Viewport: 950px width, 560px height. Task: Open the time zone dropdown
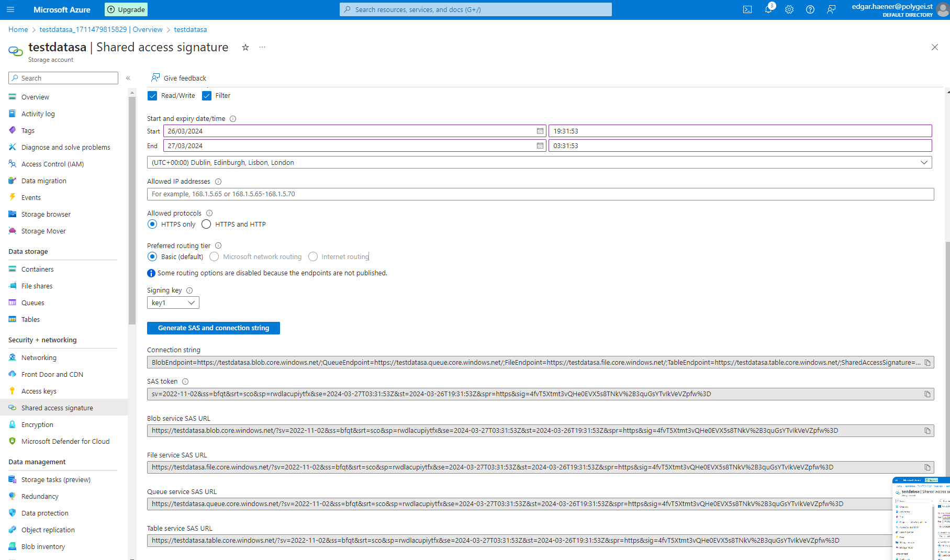[x=540, y=162]
